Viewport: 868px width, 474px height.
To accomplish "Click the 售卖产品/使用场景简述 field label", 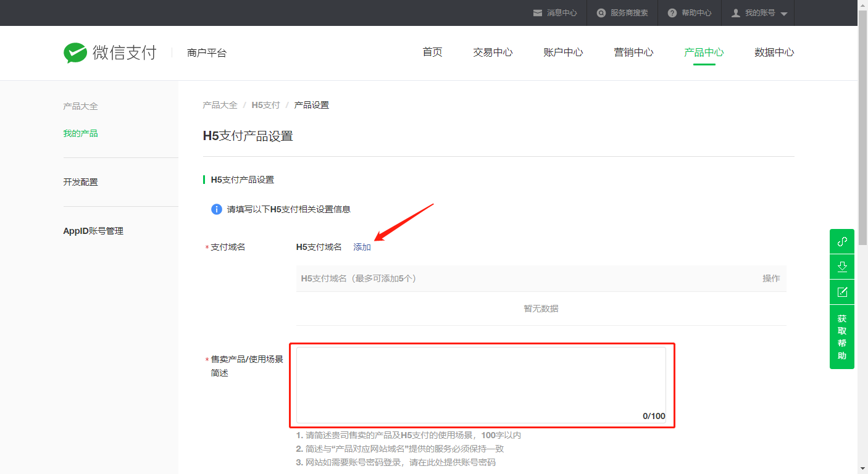I will point(247,366).
